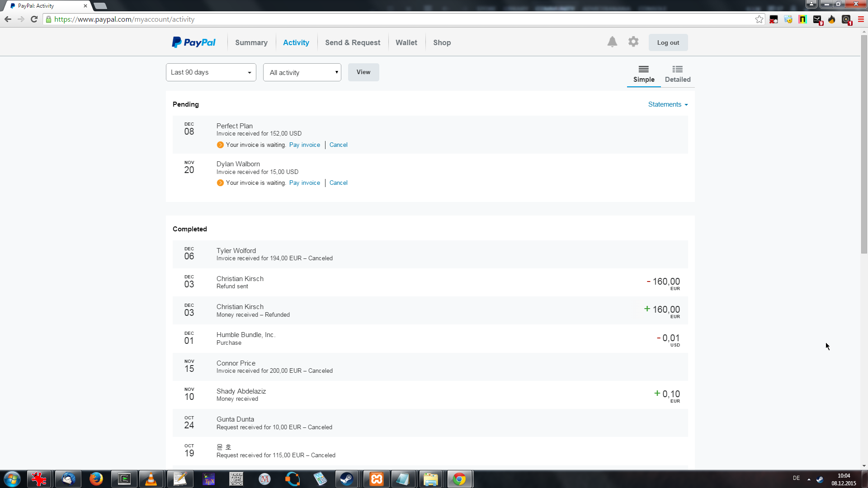
Task: Click the page vertical scrollbar
Action: click(864, 145)
